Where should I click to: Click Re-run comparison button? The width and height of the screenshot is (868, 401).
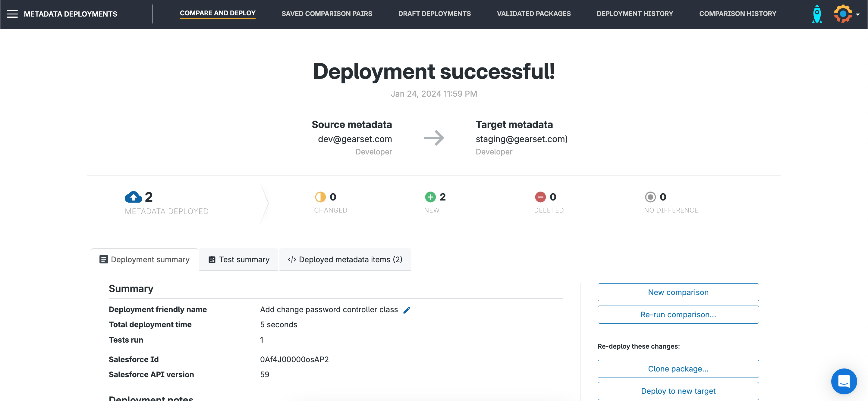tap(678, 315)
